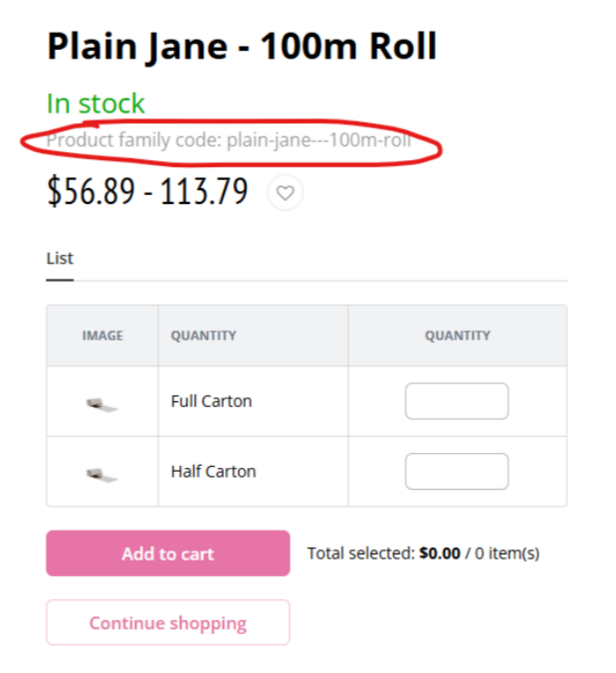This screenshot has height=673, width=616.
Task: Click the wishlist heart icon
Action: (x=286, y=193)
